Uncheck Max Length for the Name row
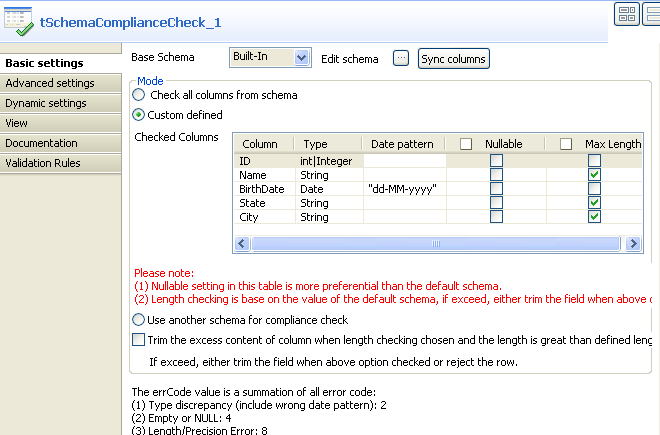Image resolution: width=660 pixels, height=435 pixels. point(594,174)
